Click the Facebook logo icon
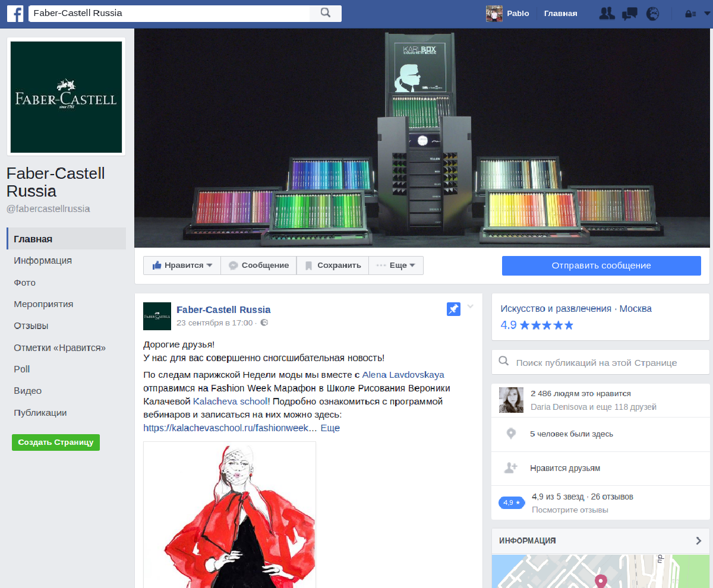This screenshot has height=588, width=713. 15,14
